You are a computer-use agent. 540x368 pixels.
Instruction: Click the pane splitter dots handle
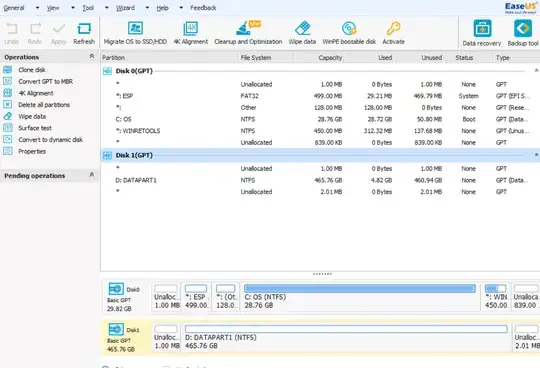click(322, 274)
